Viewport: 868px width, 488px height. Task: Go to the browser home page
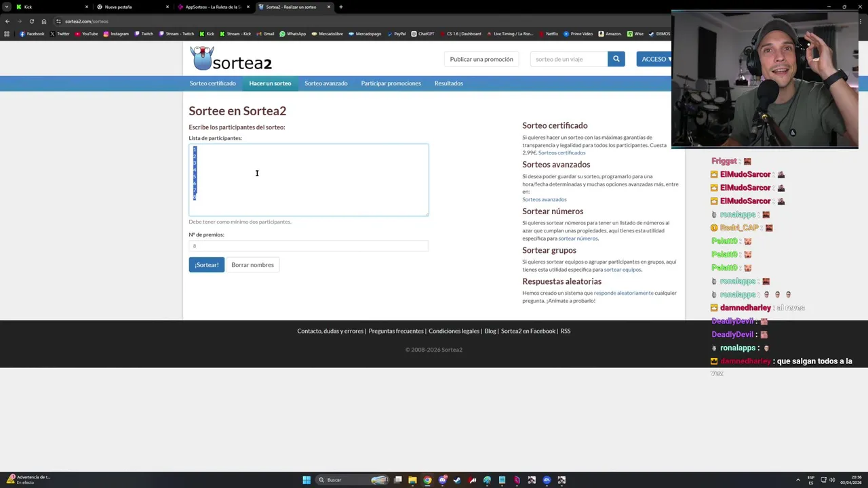click(x=44, y=21)
